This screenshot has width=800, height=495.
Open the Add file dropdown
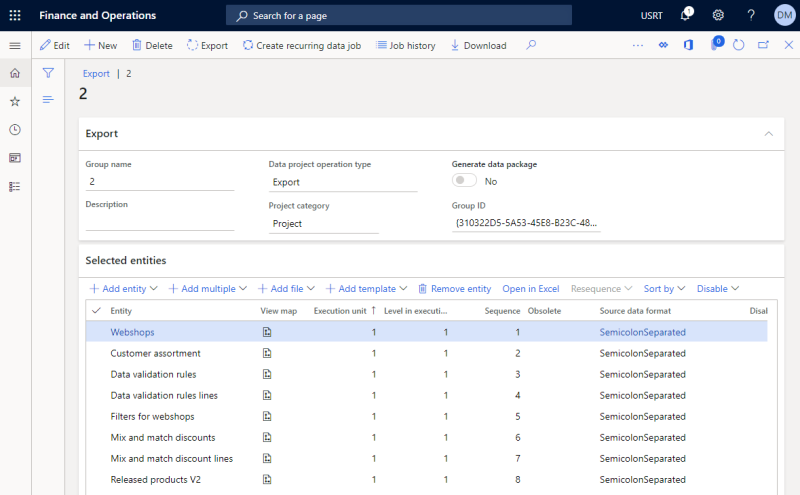pyautogui.click(x=286, y=289)
